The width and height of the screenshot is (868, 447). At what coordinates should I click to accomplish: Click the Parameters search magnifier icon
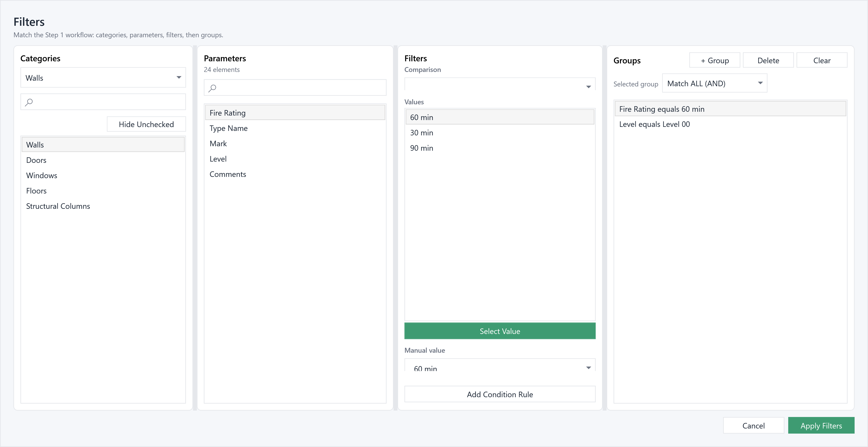coord(212,88)
